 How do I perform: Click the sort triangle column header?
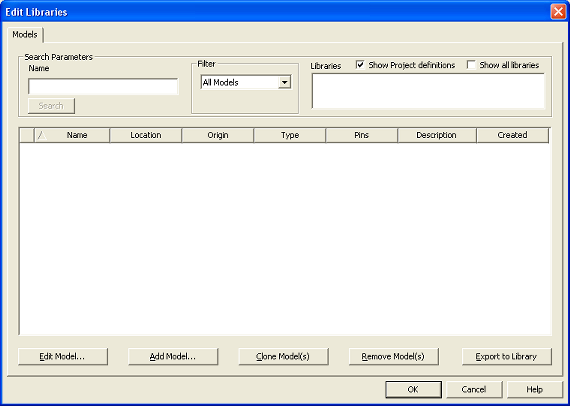42,135
